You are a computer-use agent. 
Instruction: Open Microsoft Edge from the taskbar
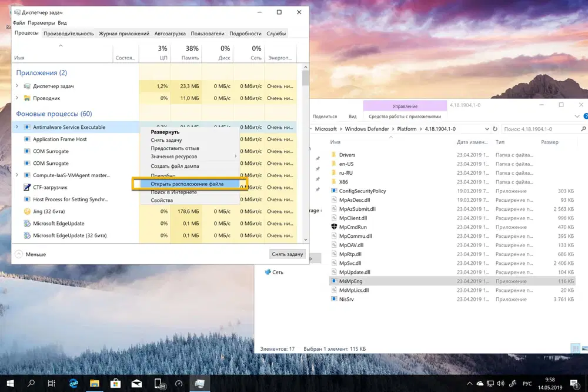point(73,383)
